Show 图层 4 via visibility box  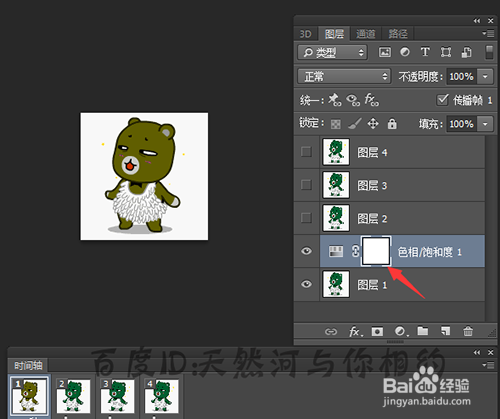[306, 152]
